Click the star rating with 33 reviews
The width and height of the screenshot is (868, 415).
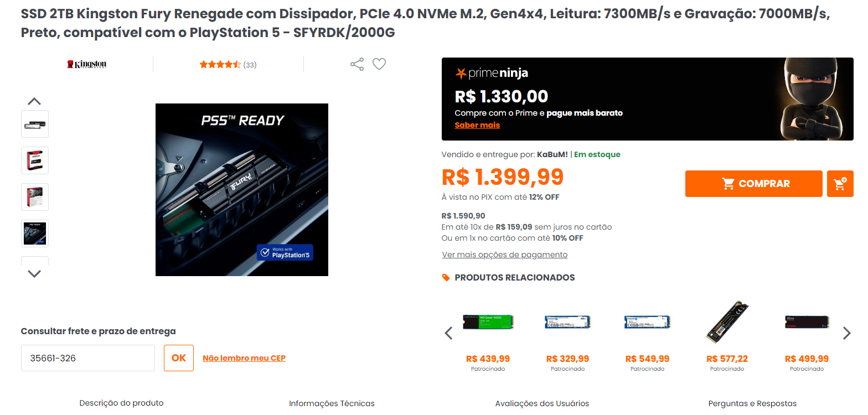(228, 65)
